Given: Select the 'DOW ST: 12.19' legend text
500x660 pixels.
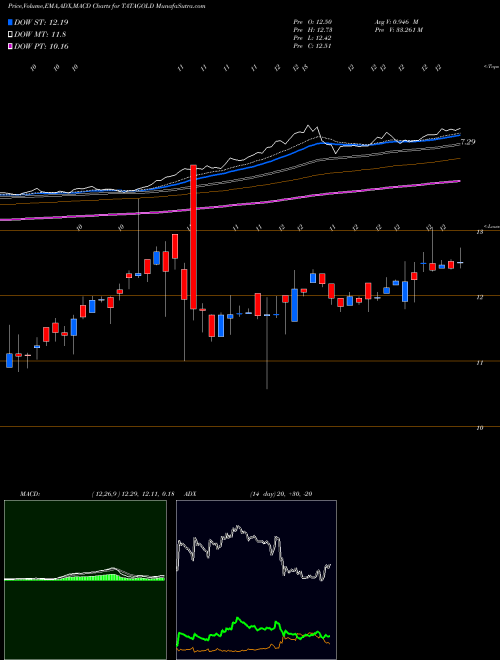Looking at the screenshot, I should 41,22.
